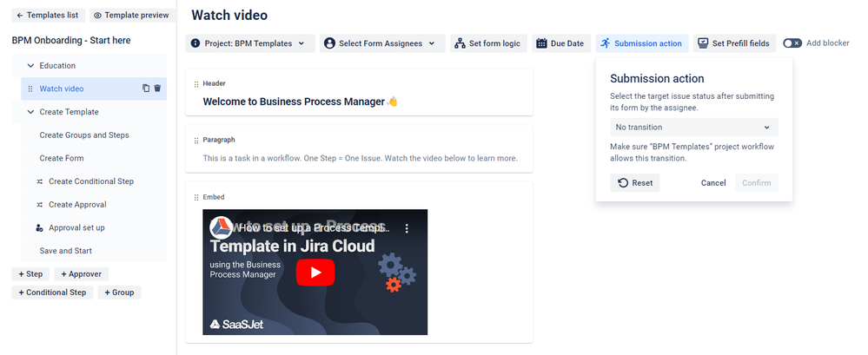Click the user avatar icon on Assignees button

point(330,43)
